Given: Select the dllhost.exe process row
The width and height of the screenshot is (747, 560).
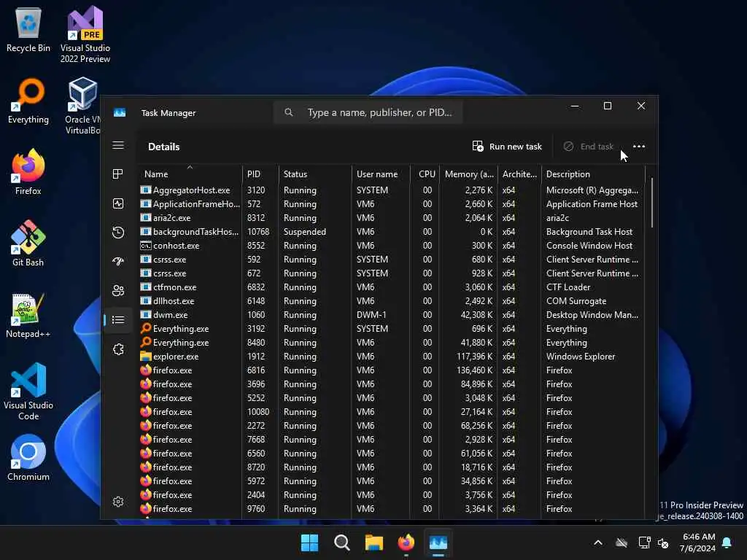Looking at the screenshot, I should (x=392, y=301).
